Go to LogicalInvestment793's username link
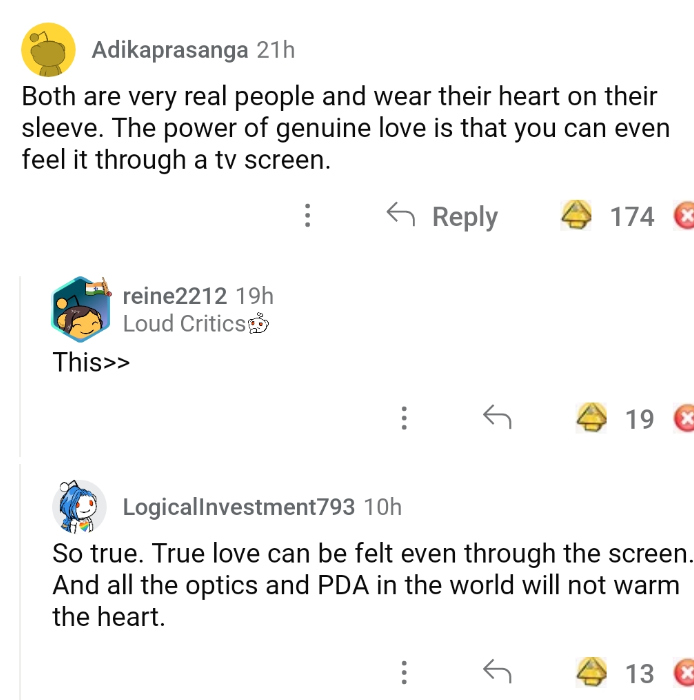The height and width of the screenshot is (700, 694). (x=238, y=507)
